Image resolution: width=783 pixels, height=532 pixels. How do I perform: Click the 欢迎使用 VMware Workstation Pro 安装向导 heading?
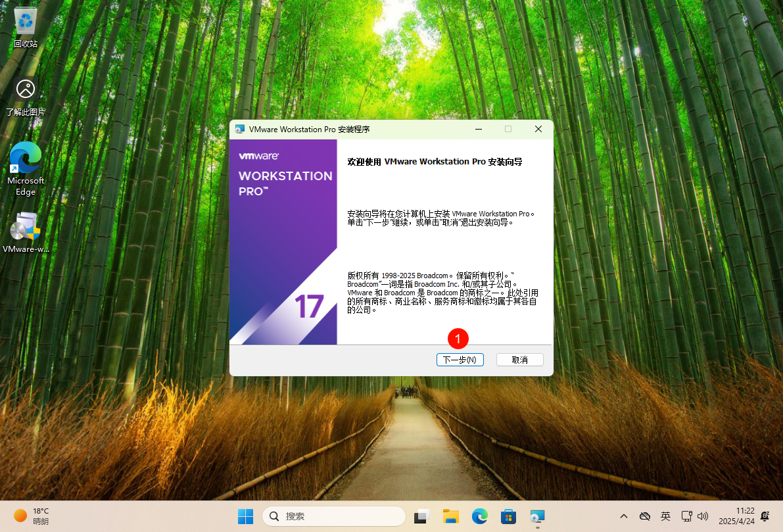coord(435,162)
